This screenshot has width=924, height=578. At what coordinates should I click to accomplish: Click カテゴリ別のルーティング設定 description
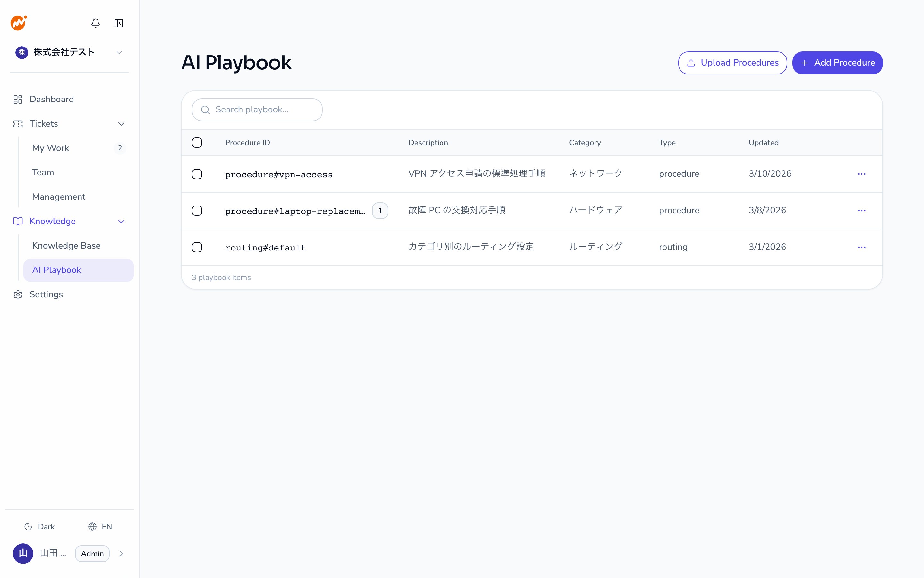(471, 247)
